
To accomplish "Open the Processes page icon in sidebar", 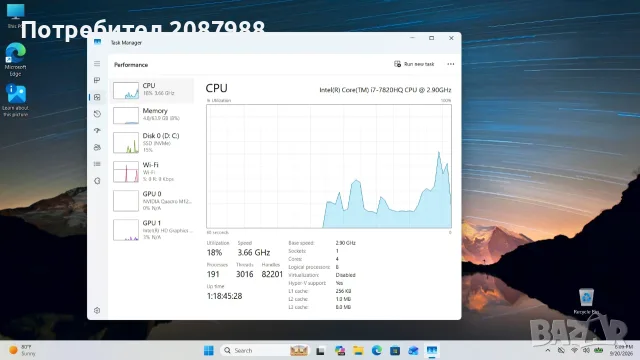I will (97, 80).
